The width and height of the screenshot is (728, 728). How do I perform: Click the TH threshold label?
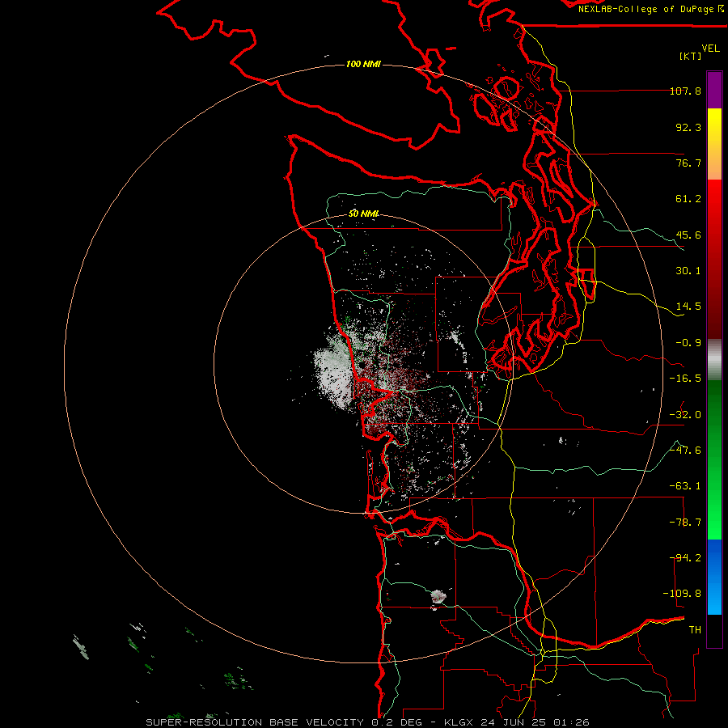pos(695,630)
